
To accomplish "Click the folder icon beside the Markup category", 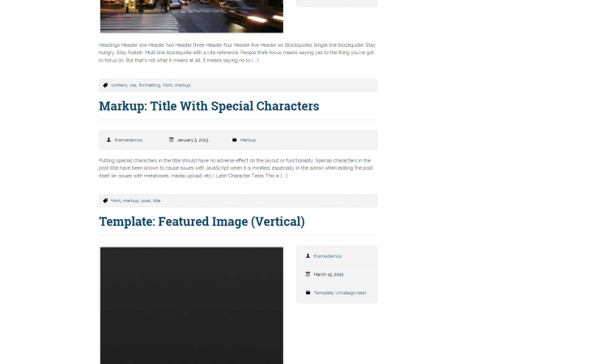I will pyautogui.click(x=234, y=140).
